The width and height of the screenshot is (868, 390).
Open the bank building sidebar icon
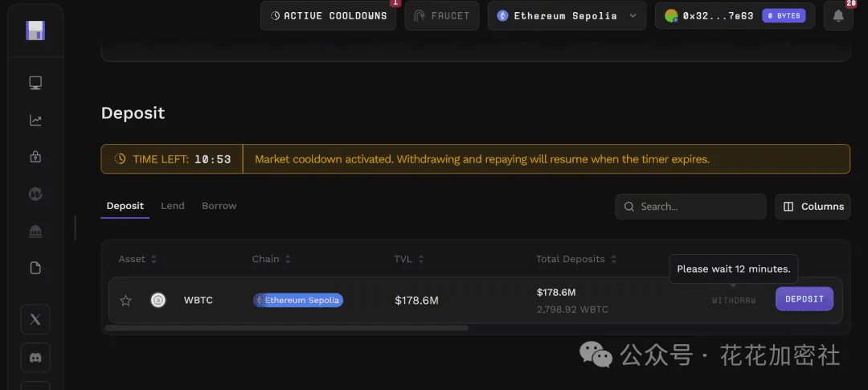(35, 232)
